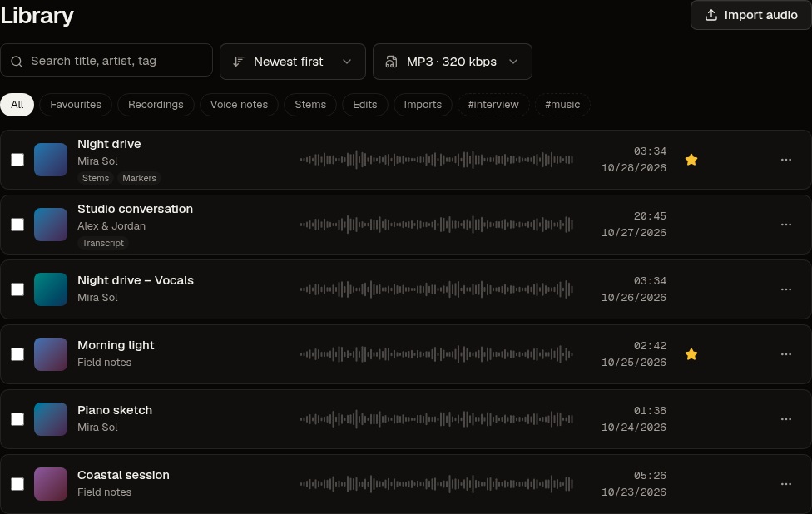Click the upload icon in Import audio
Image resolution: width=812 pixels, height=514 pixels.
click(x=711, y=15)
